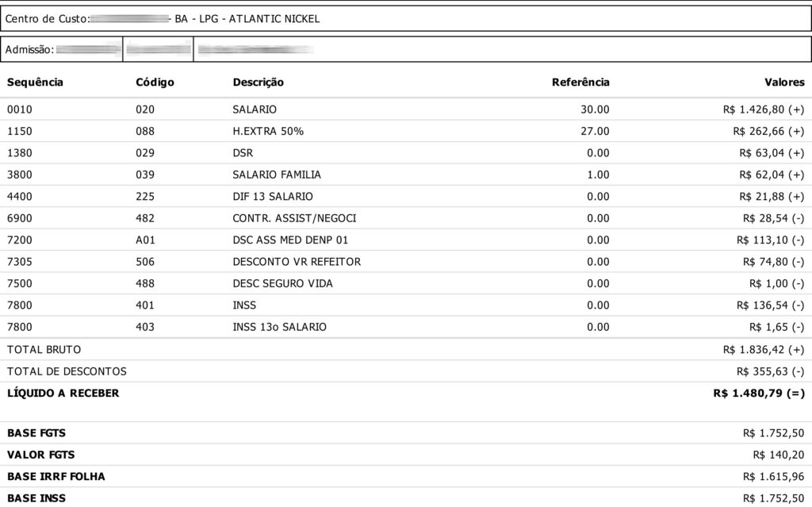The height and width of the screenshot is (507, 812).
Task: Select the BASE IRRF FOLHA value
Action: click(773, 477)
